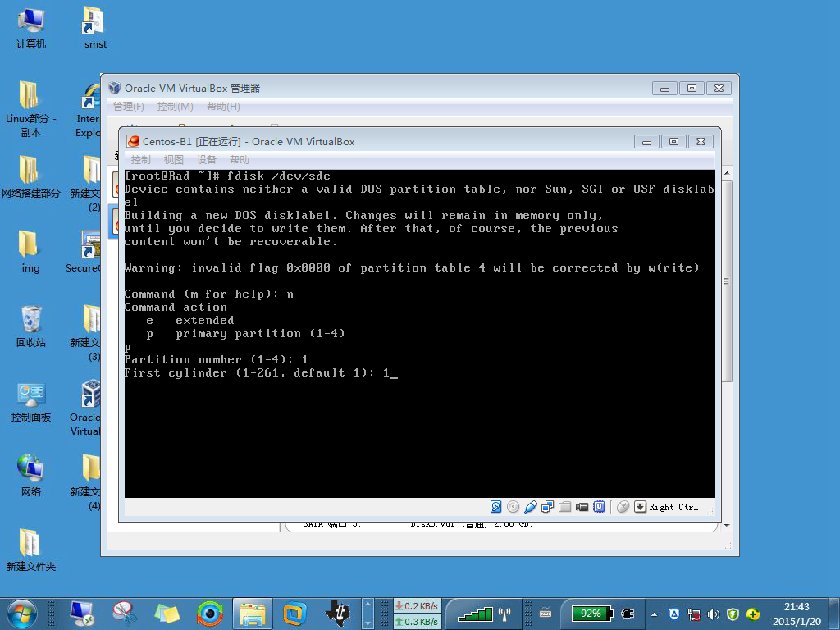Close the Centos-B1 VM window
Viewport: 840px width, 630px height.
point(701,141)
